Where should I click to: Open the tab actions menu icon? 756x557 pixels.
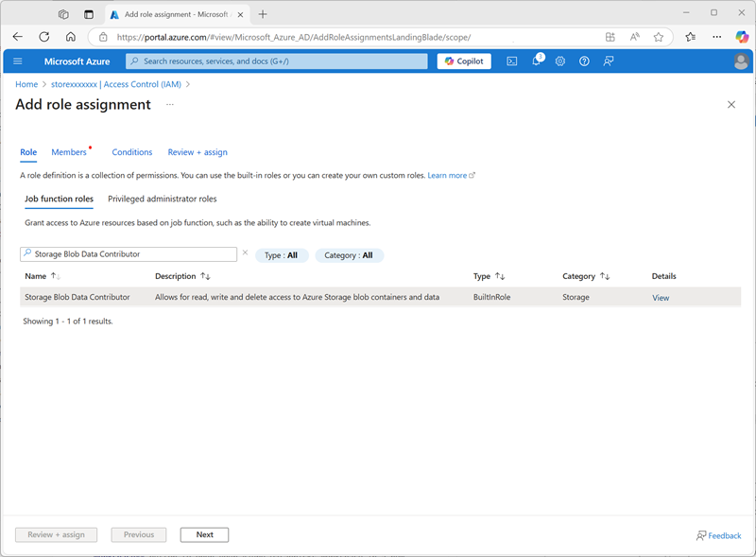(x=89, y=14)
